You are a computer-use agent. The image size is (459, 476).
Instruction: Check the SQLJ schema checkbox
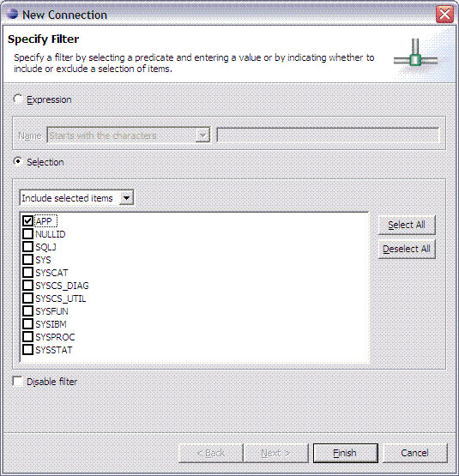point(27,246)
